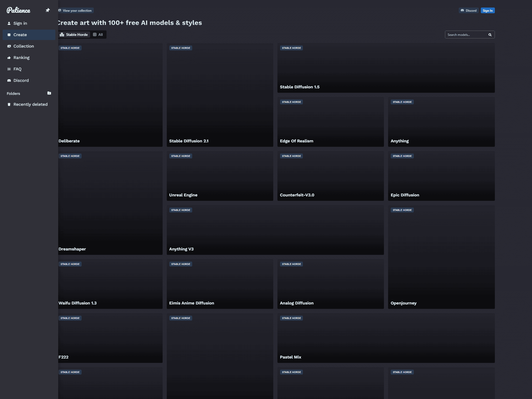Select the Stable Horde filter tab
Viewport: 532px width, 399px height.
(74, 35)
